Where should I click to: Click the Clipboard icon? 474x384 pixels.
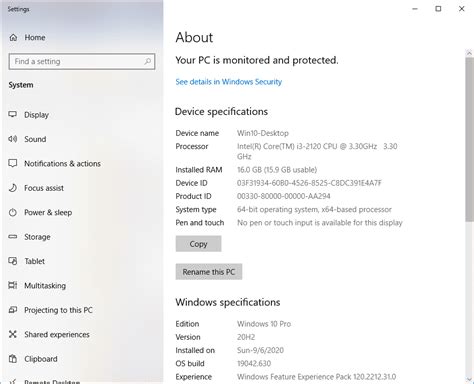[x=13, y=359]
